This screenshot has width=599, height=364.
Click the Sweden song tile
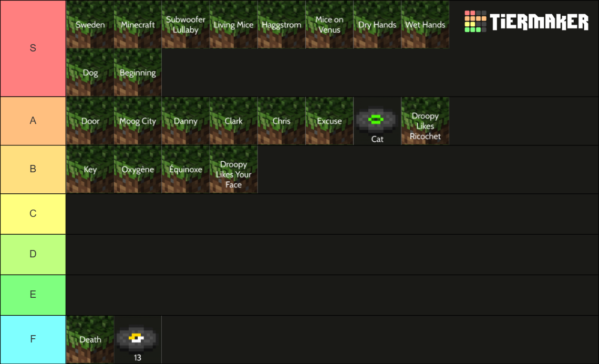coord(90,25)
